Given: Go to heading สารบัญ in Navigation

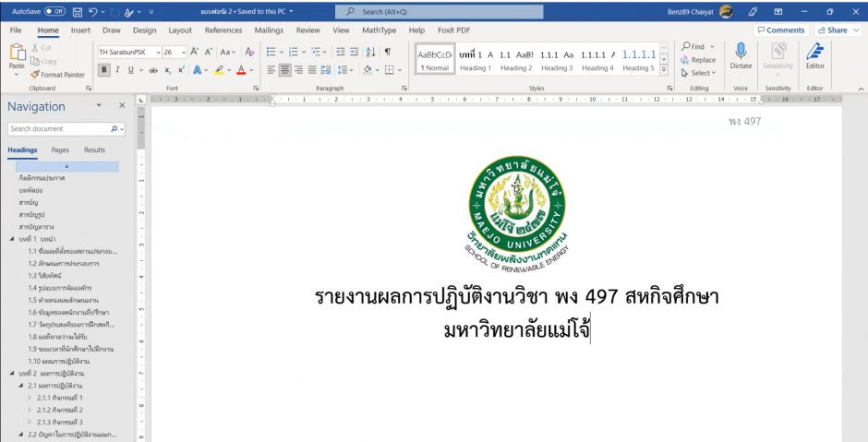Looking at the screenshot, I should [x=29, y=202].
